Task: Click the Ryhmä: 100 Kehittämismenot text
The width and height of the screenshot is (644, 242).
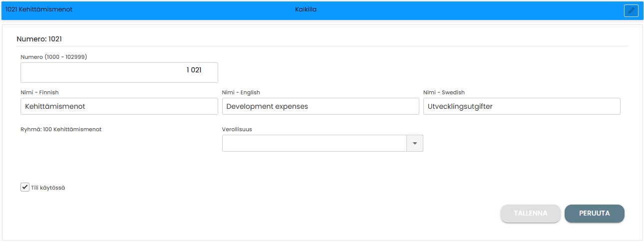Action: point(61,129)
